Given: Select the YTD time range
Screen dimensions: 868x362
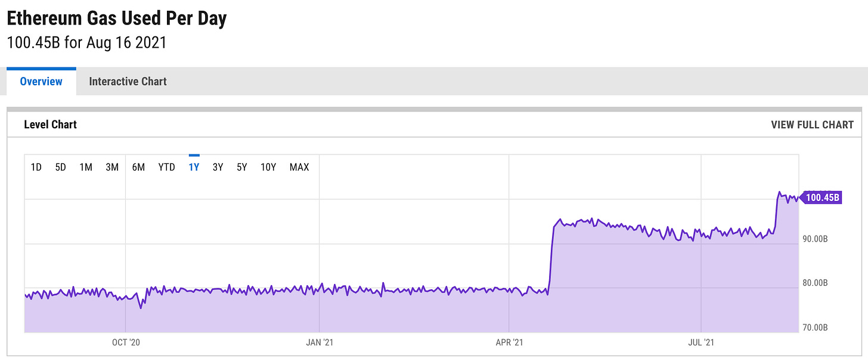Looking at the screenshot, I should (x=166, y=167).
